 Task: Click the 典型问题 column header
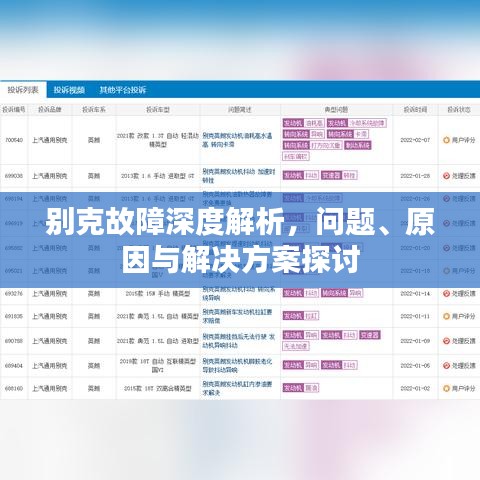point(336,109)
